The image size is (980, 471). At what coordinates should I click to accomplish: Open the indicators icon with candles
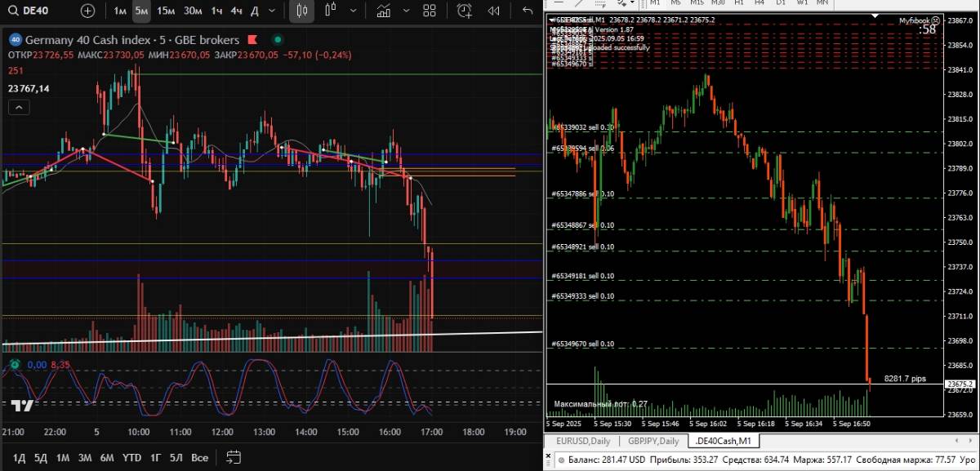click(330, 11)
